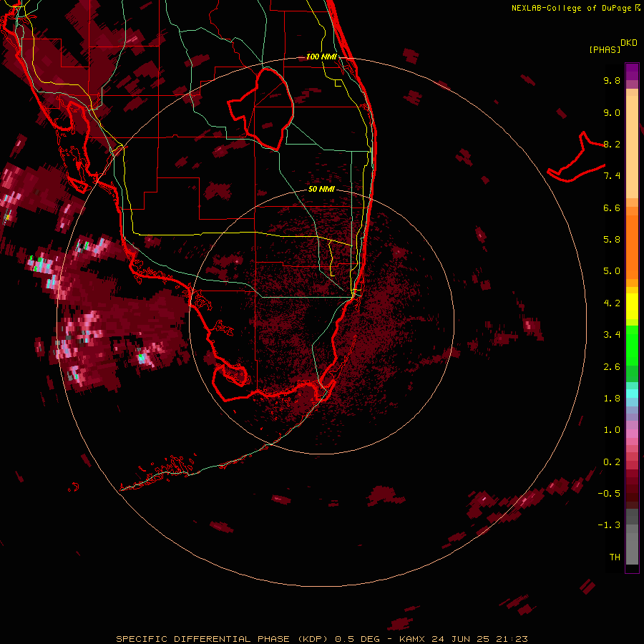Click the TH threshold label on the scale
644x644 pixels.
pyautogui.click(x=615, y=557)
